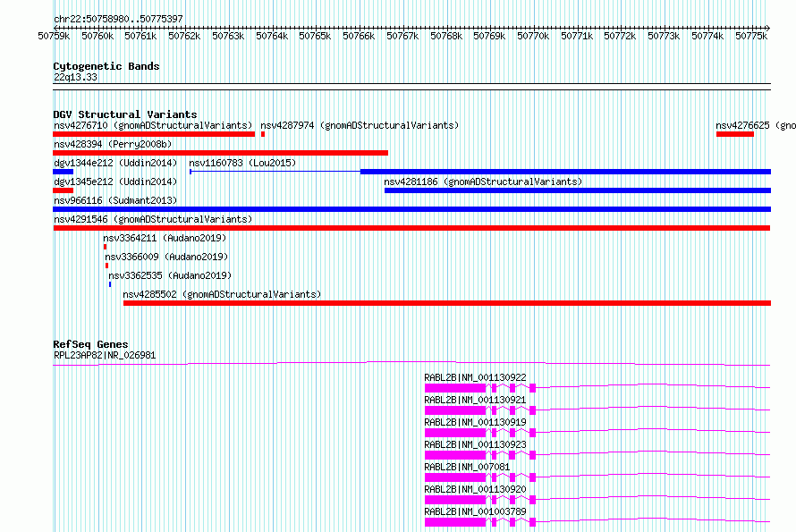Click the red bar under nsv4276625
Image resolution: width=796 pixels, height=532 pixels.
[734, 134]
